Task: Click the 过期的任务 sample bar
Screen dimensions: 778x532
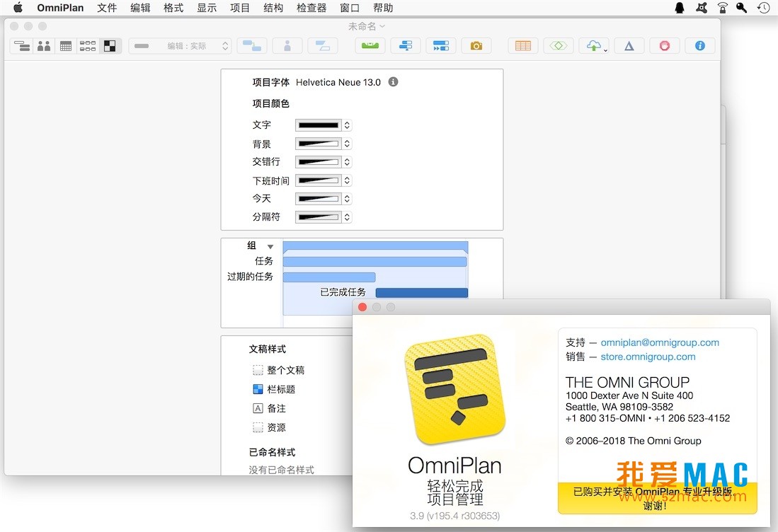Action: click(x=329, y=277)
